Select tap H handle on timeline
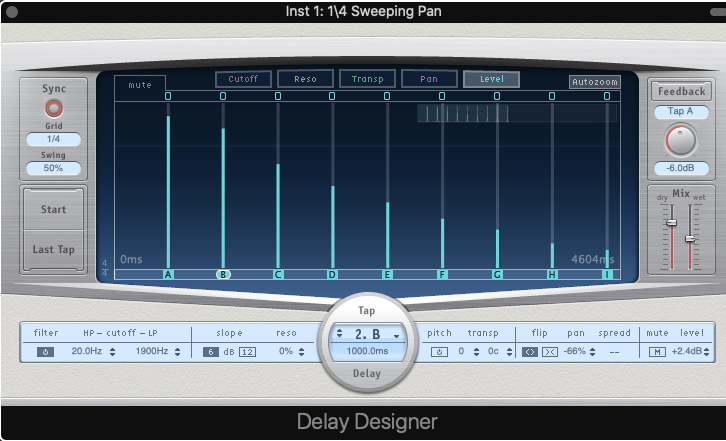This screenshot has width=726, height=441. (552, 275)
